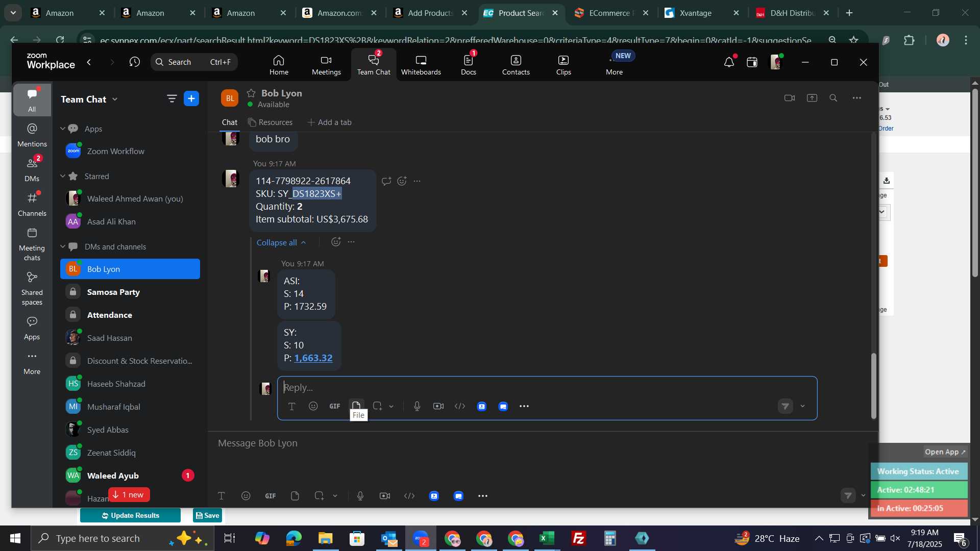Go back with Zoom back arrow
This screenshot has width=980, height=551.
[x=89, y=62]
